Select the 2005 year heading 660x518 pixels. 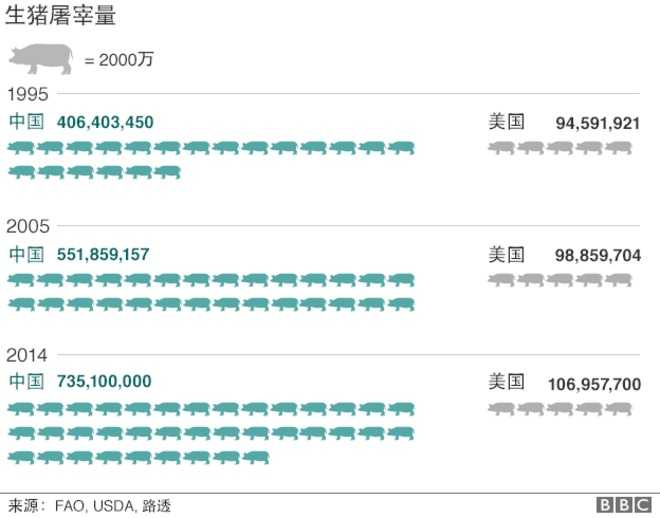point(28,226)
